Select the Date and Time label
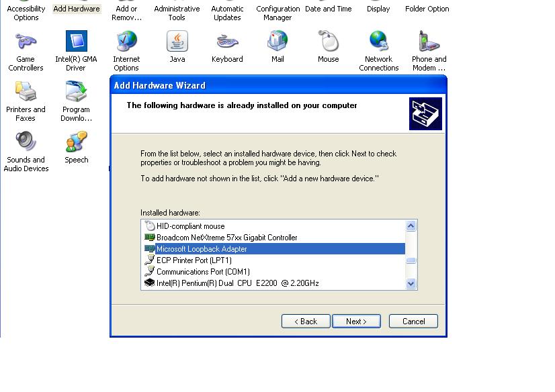The image size is (555, 392). pos(328,9)
